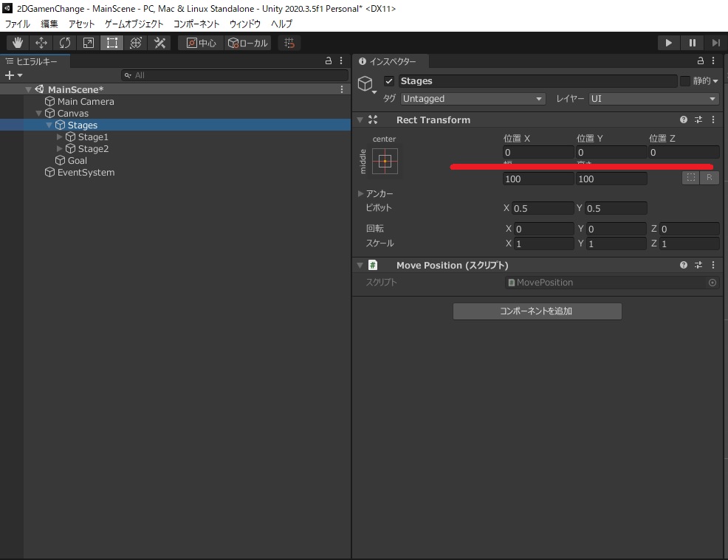Screen dimensions: 728x560
Task: Open the GameObject menu
Action: click(x=134, y=24)
